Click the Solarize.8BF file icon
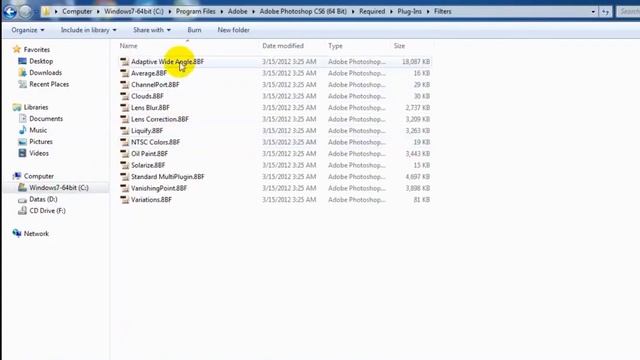The height and width of the screenshot is (360, 640). pos(124,165)
